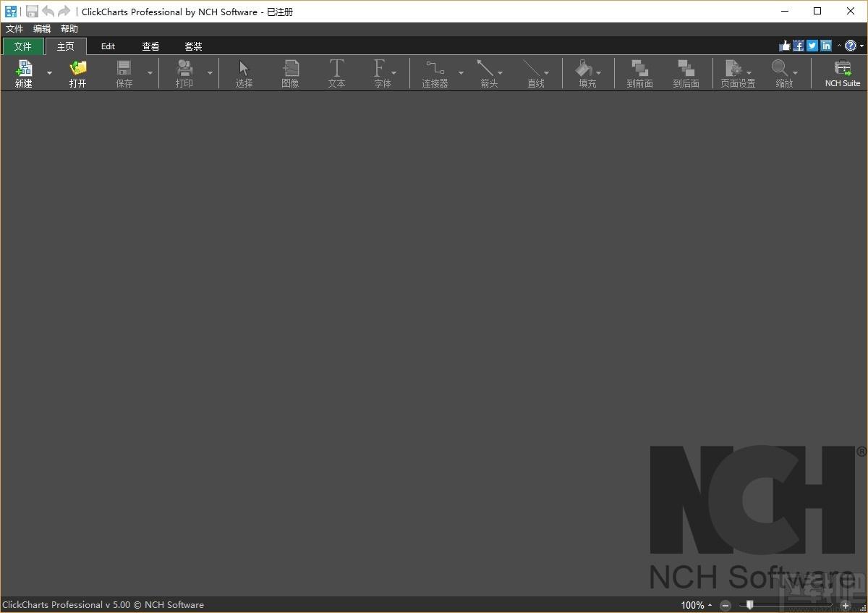This screenshot has width=868, height=613.
Task: Open the 帮助 menu
Action: point(69,29)
